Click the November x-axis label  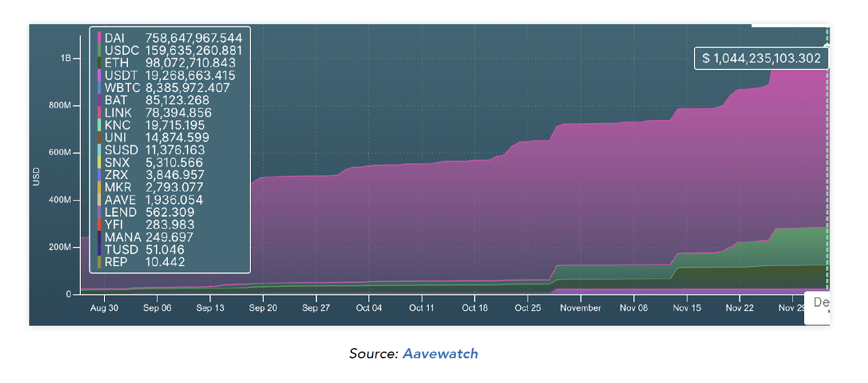(x=581, y=308)
